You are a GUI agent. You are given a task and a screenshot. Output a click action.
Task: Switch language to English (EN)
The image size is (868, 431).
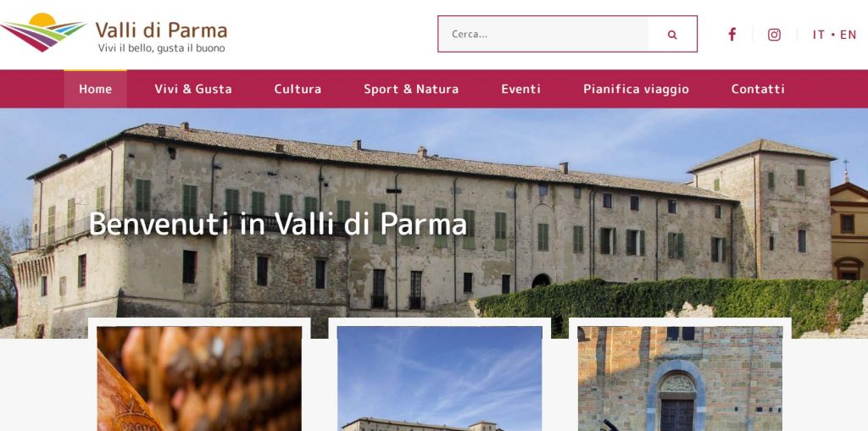tap(848, 35)
